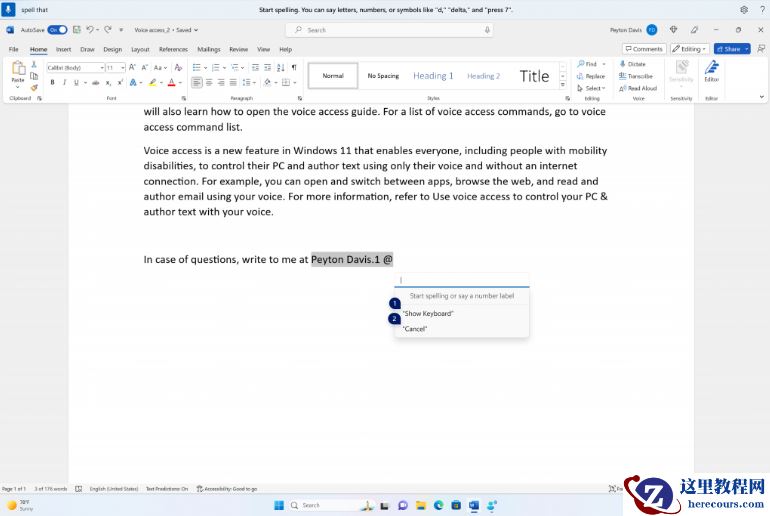
Task: Click the voice access microphone icon
Action: [x=8, y=9]
